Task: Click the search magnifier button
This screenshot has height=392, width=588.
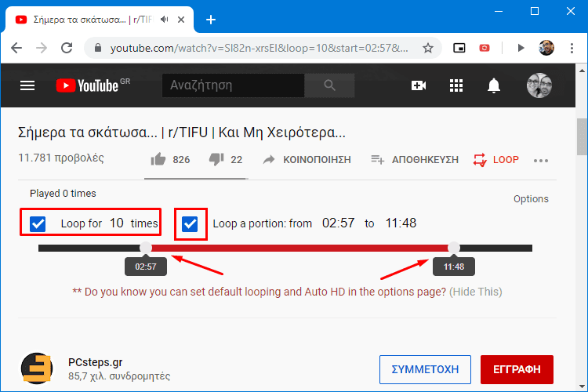Action: pos(329,85)
